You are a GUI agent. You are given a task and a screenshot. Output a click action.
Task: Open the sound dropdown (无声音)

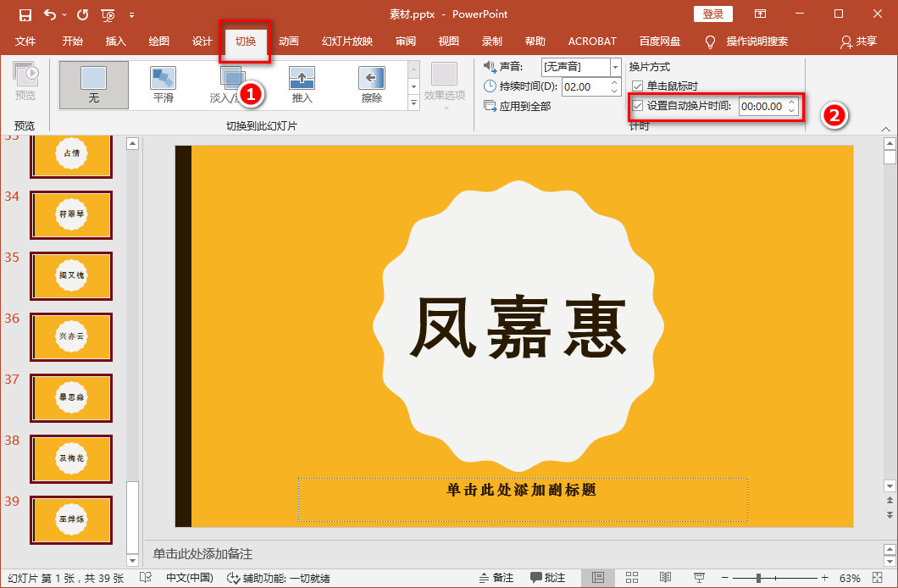616,66
